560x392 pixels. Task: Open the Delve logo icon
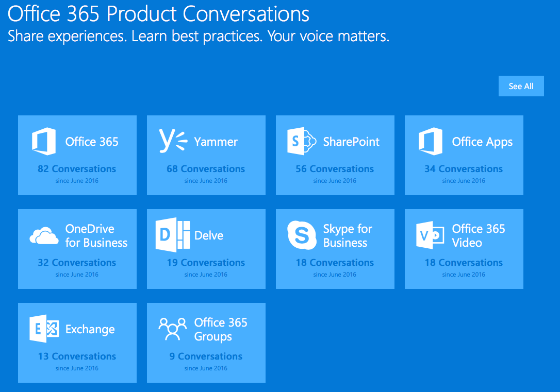point(173,235)
